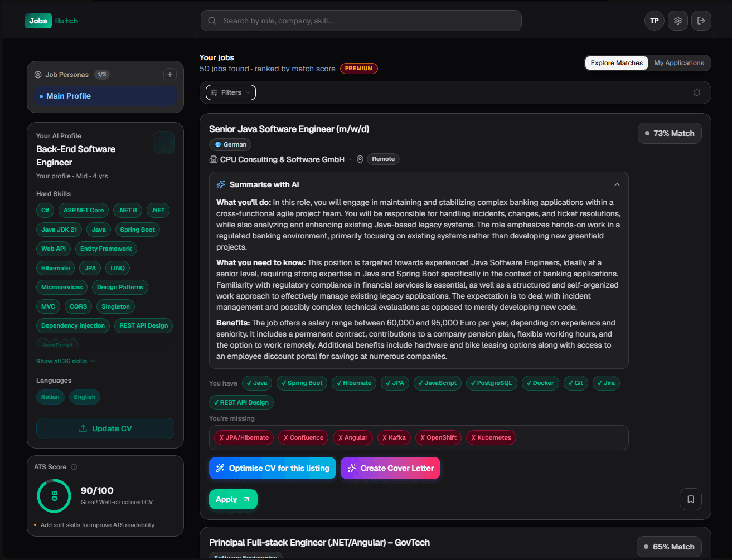Select the Main Profile persona

(105, 96)
